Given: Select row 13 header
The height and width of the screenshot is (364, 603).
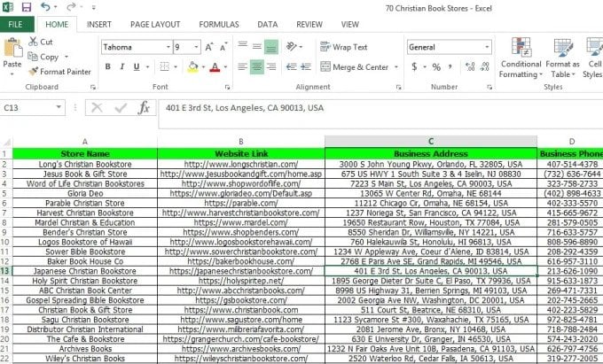Looking at the screenshot, I should click(x=6, y=271).
